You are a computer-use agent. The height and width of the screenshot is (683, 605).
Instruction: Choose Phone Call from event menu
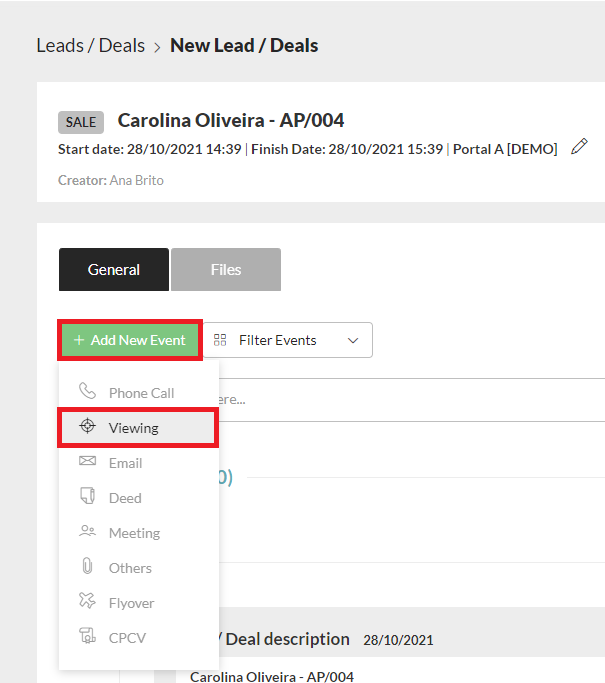click(139, 393)
